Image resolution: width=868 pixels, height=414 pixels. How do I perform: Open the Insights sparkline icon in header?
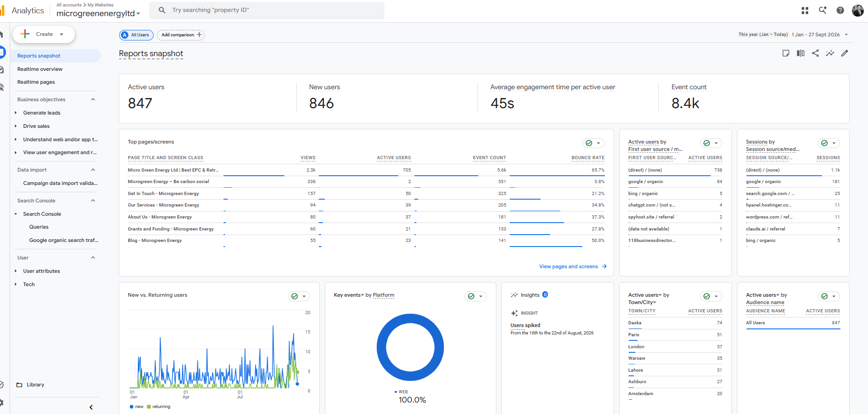[x=830, y=53]
